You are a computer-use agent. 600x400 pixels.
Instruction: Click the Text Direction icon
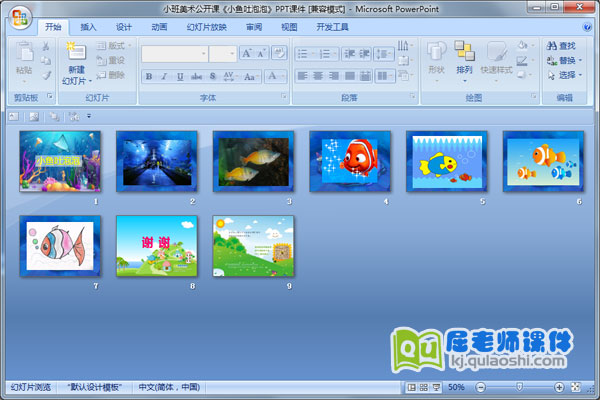405,46
